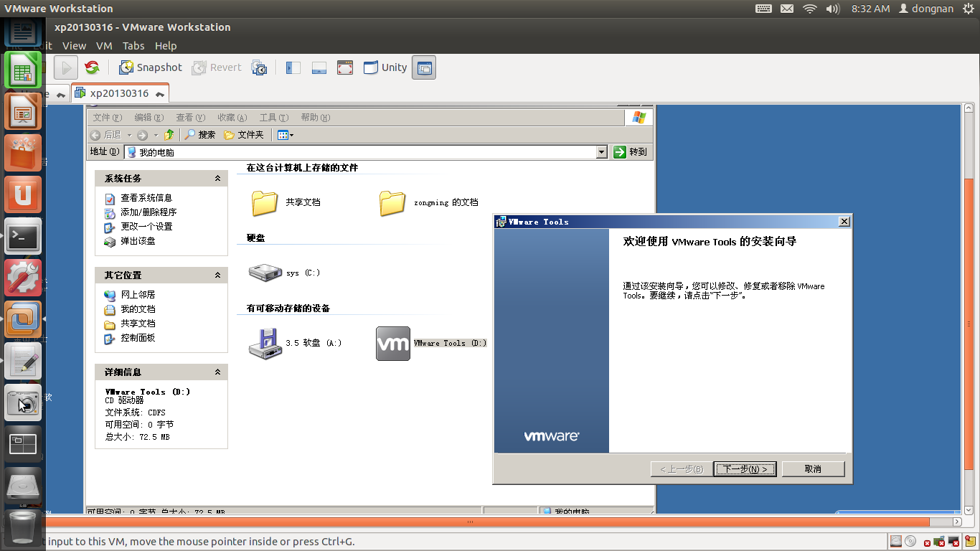Viewport: 980px width, 551px height.
Task: Click the network adapter status icon
Action: tap(939, 542)
